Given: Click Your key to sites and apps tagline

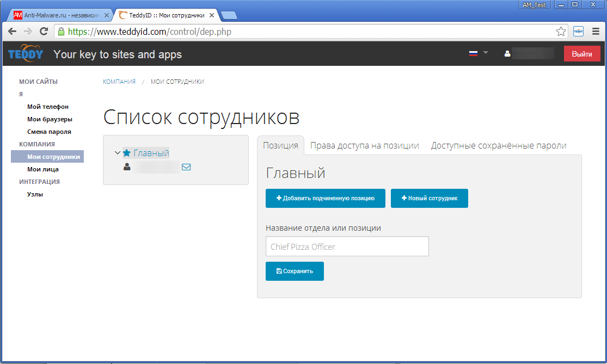Looking at the screenshot, I should tap(117, 54).
